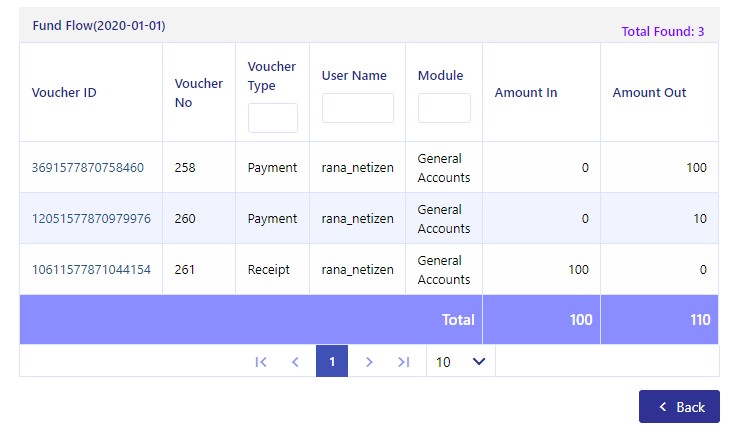This screenshot has width=738, height=430.
Task: Go to next page arrow
Action: pos(369,362)
